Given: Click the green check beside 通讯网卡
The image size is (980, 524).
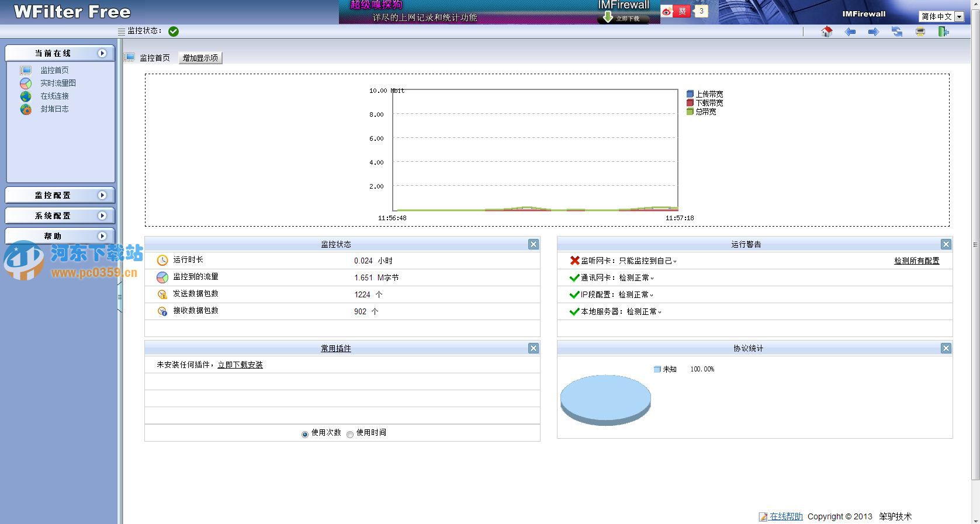Looking at the screenshot, I should point(574,277).
